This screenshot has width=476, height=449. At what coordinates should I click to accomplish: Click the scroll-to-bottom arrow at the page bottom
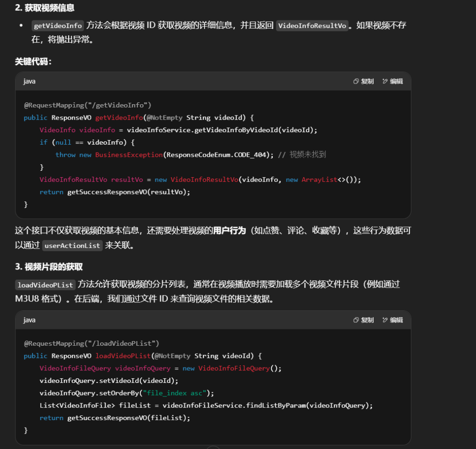pyautogui.click(x=213, y=447)
